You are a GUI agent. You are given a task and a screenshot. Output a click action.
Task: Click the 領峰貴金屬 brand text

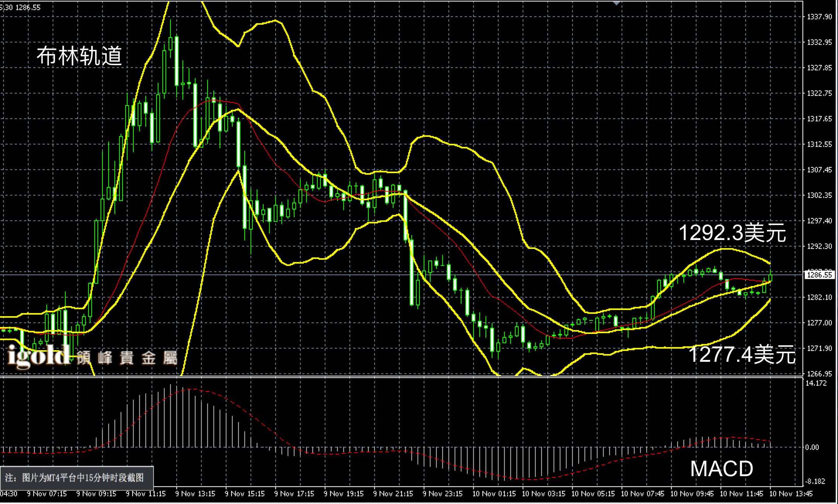click(x=127, y=358)
